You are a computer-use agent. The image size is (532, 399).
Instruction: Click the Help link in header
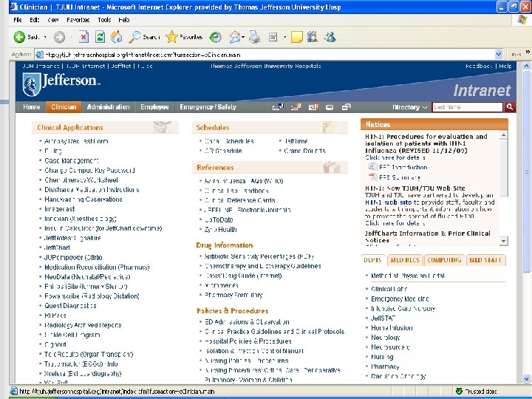click(505, 66)
